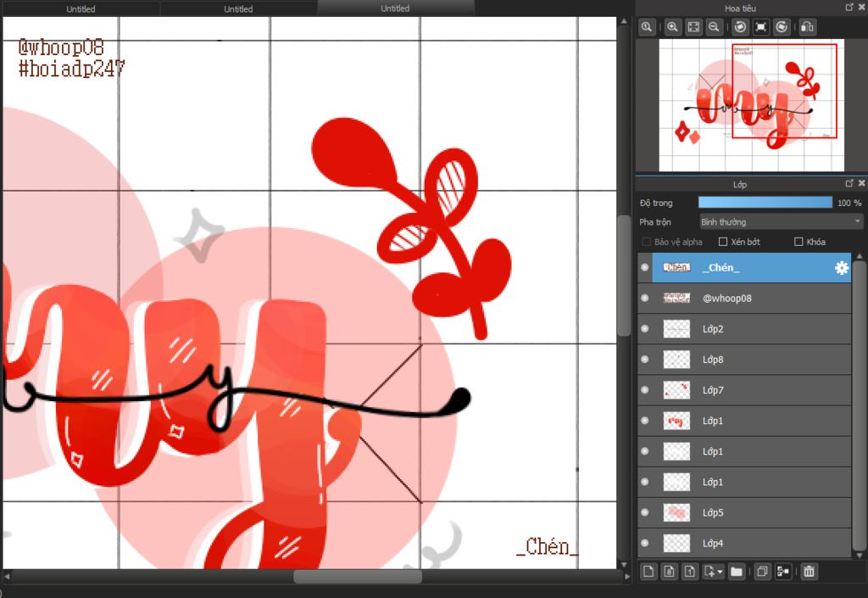Undock the Lớp layers panel
The image size is (868, 598).
click(x=849, y=183)
